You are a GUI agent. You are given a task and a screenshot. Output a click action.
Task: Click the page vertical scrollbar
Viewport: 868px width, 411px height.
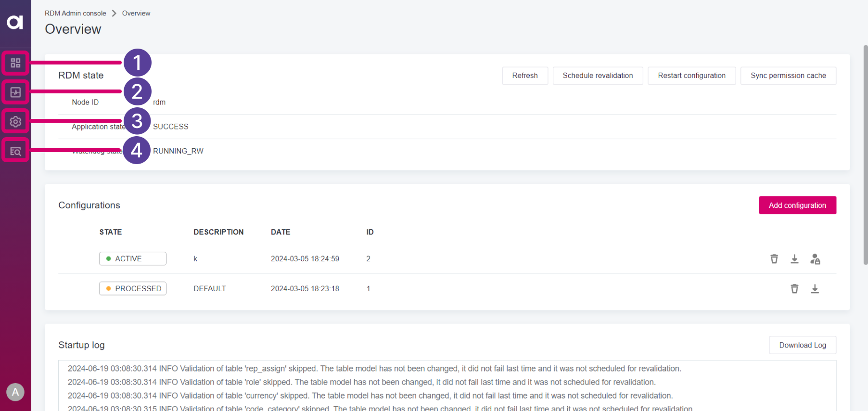tap(865, 154)
